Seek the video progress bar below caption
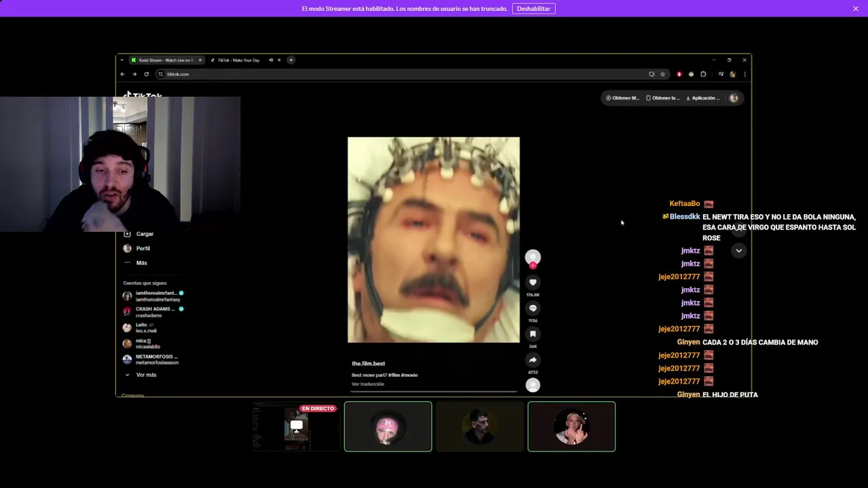 pos(434,391)
